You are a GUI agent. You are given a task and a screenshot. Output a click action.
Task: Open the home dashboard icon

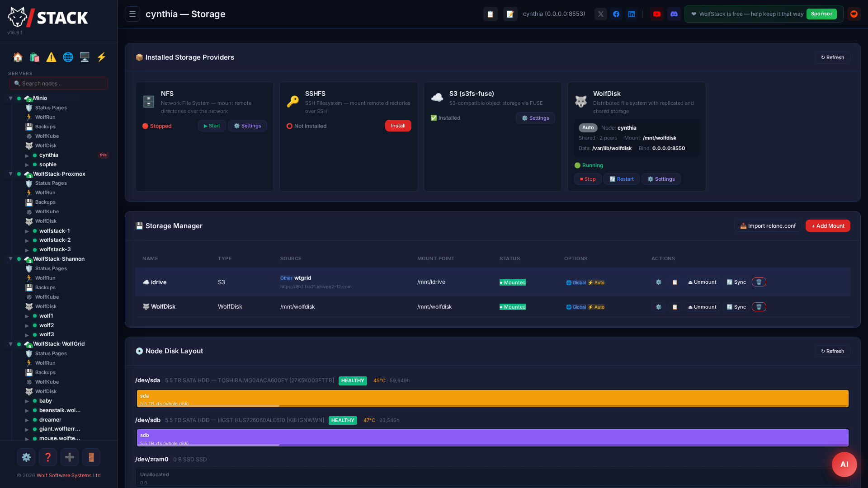pyautogui.click(x=18, y=57)
